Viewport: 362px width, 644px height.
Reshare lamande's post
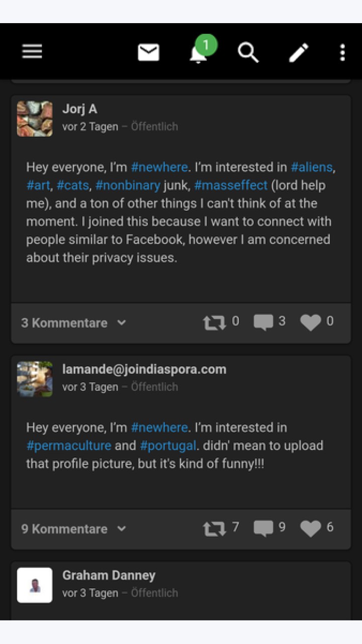coord(215,529)
